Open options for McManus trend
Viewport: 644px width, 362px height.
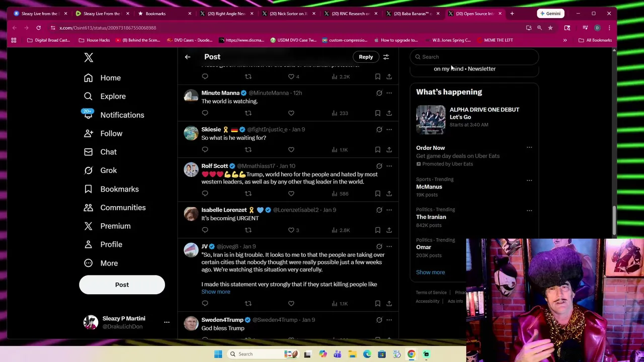pyautogui.click(x=529, y=180)
